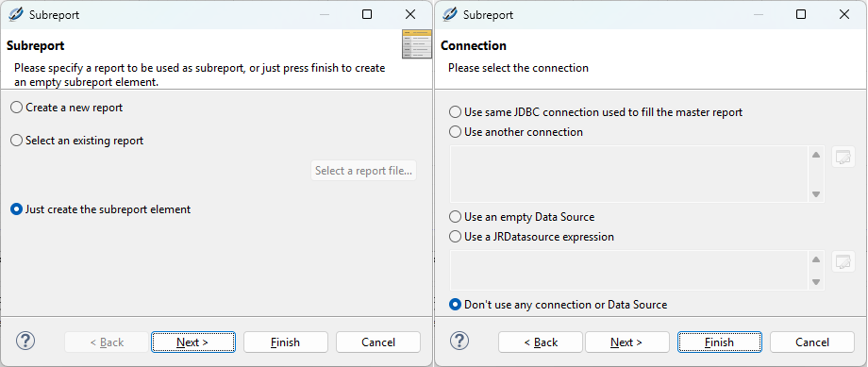Click Next in Subreport dialog

point(193,342)
